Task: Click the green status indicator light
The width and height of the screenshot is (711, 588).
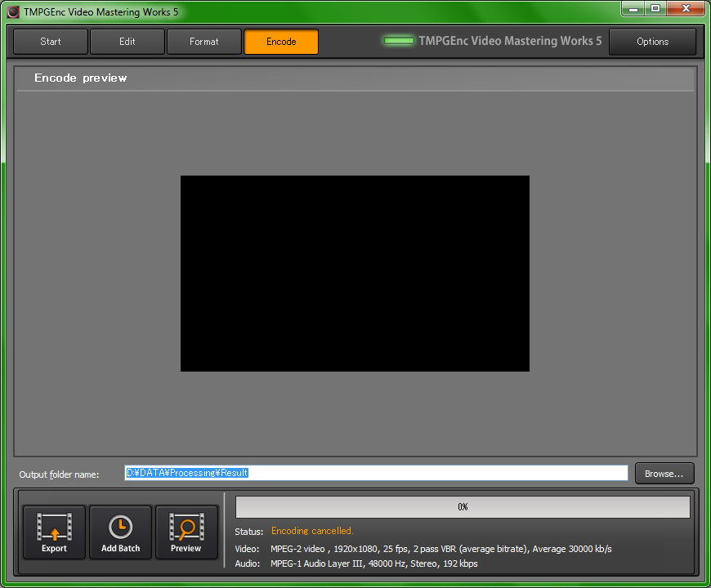Action: coord(399,41)
